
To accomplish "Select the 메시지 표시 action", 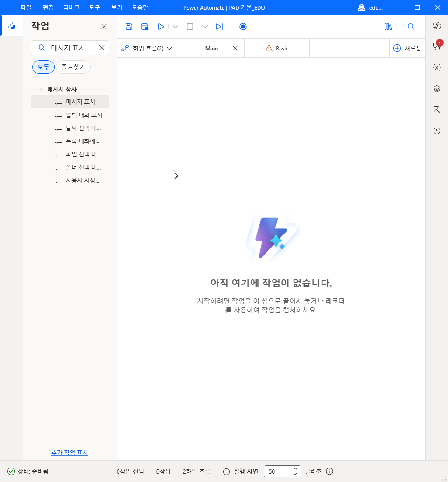I will pos(70,102).
